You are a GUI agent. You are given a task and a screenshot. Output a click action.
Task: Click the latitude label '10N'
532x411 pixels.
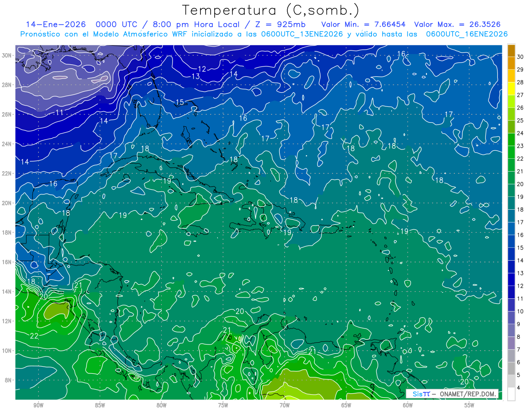point(7,351)
